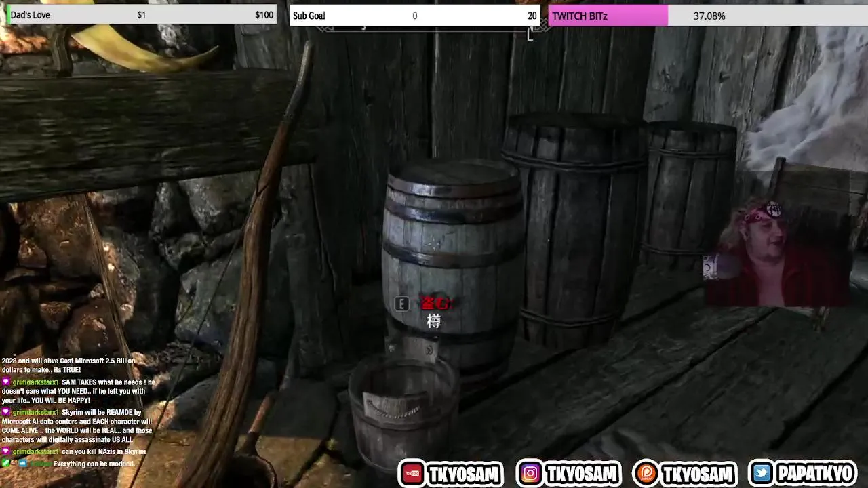The width and height of the screenshot is (868, 488).
Task: Click the "$100" goal amount
Action: (264, 15)
